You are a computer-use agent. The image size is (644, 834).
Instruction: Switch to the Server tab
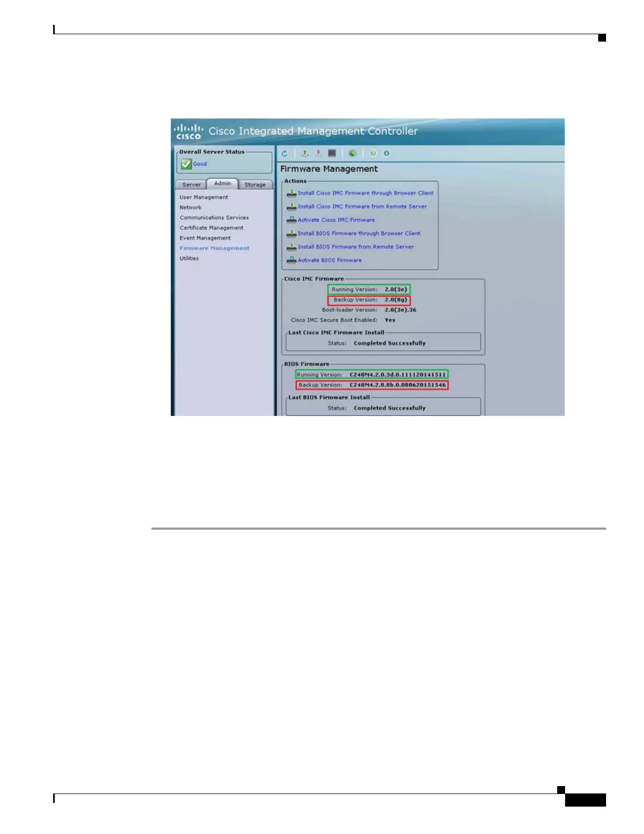(191, 185)
